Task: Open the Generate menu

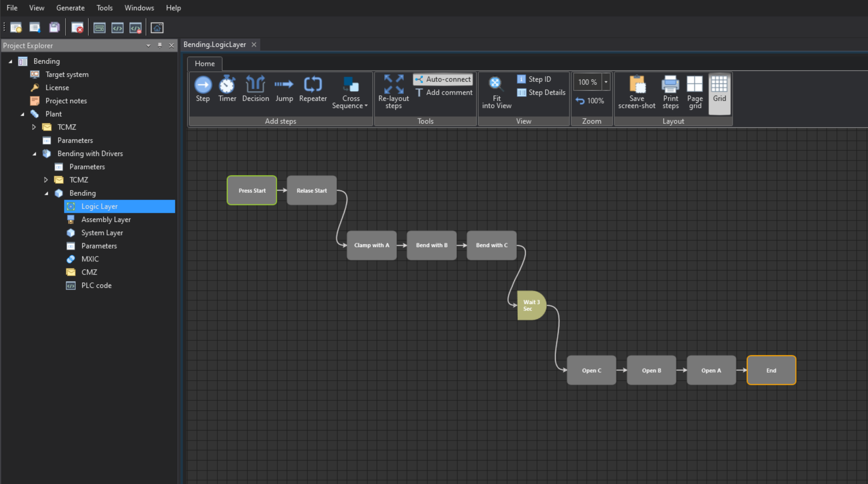Action: tap(70, 8)
